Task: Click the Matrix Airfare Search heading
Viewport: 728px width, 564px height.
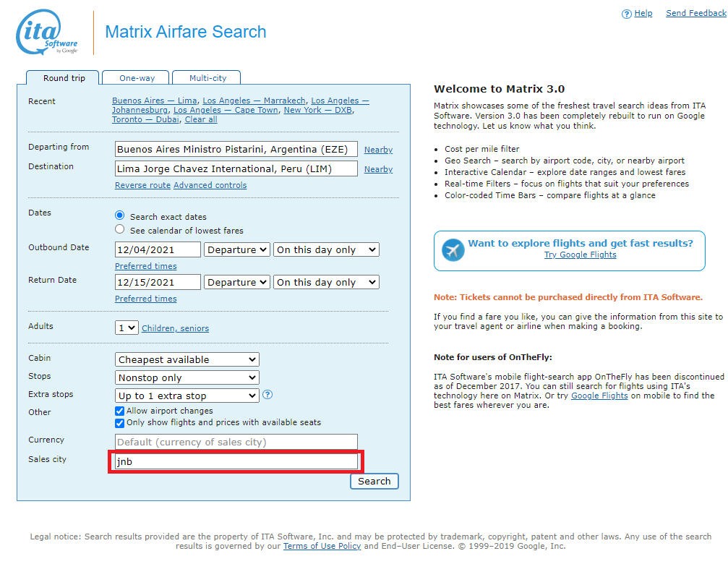Action: 186,32
